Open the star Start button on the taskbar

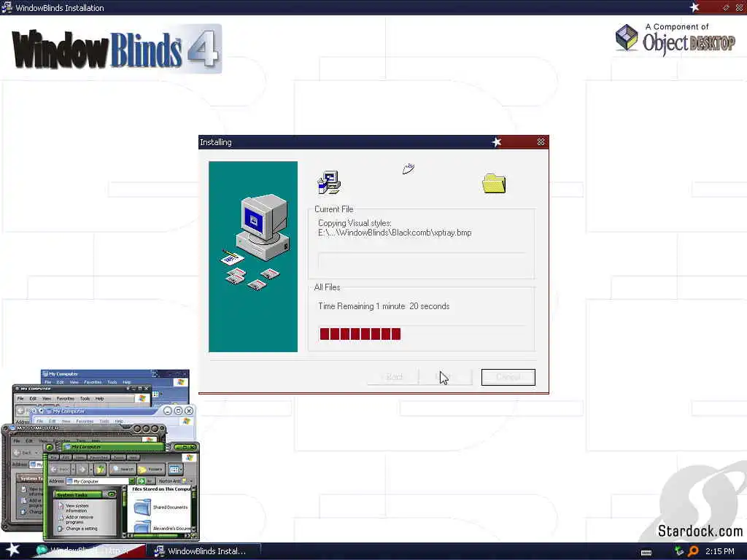click(12, 550)
